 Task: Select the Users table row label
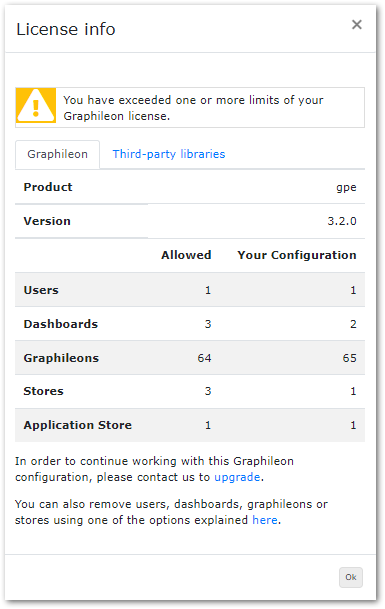point(41,290)
